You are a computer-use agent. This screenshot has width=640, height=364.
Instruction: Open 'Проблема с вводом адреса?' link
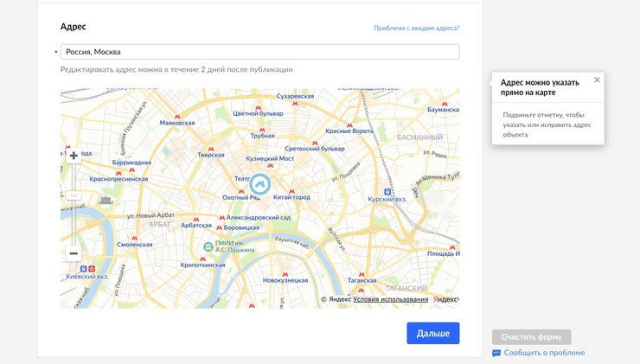click(x=416, y=28)
